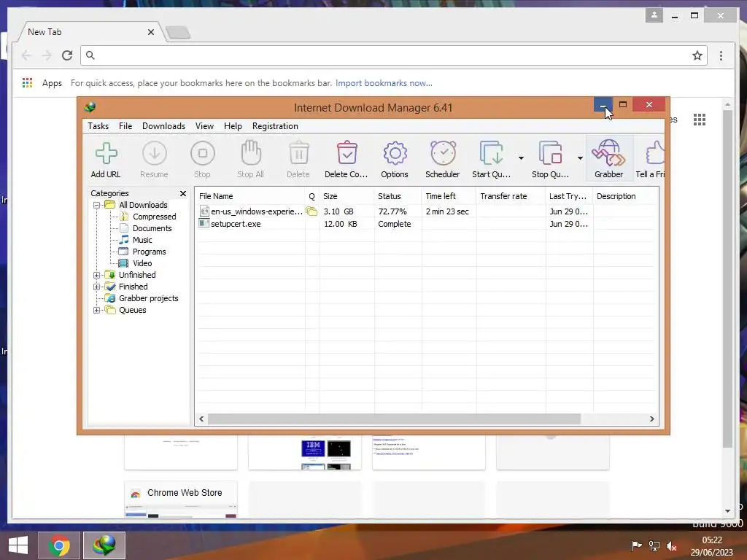Open the File menu in IDM
Screen dimensions: 747x560
[x=125, y=126]
